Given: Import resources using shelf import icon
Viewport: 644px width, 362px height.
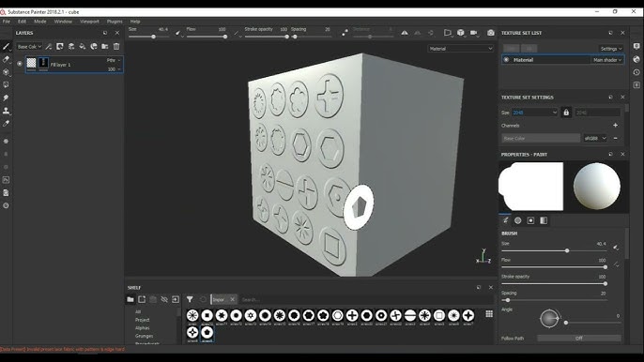Looking at the screenshot, I should [176, 299].
